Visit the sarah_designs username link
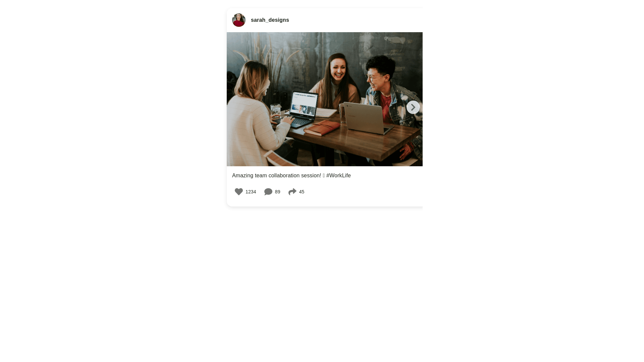The image size is (644, 362). [270, 20]
